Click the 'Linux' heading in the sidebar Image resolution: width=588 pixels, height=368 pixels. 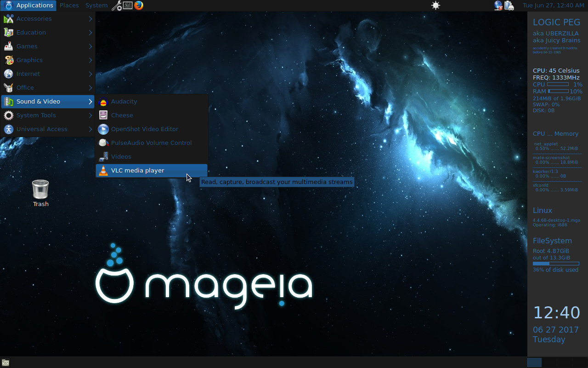click(x=543, y=211)
